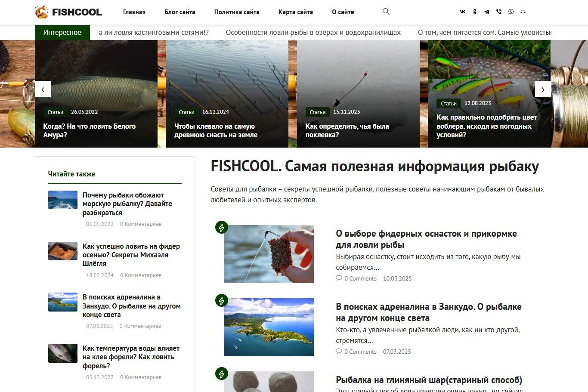
Task: Open the Белого Амура carousel article
Action: [90, 130]
